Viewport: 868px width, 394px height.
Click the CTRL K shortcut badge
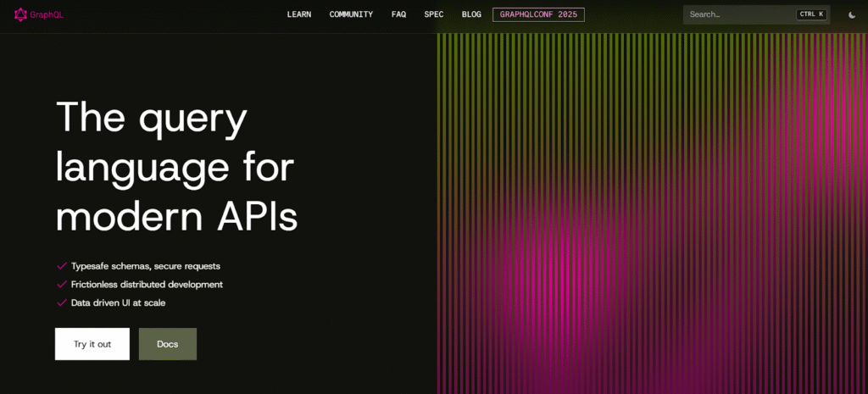click(x=810, y=14)
